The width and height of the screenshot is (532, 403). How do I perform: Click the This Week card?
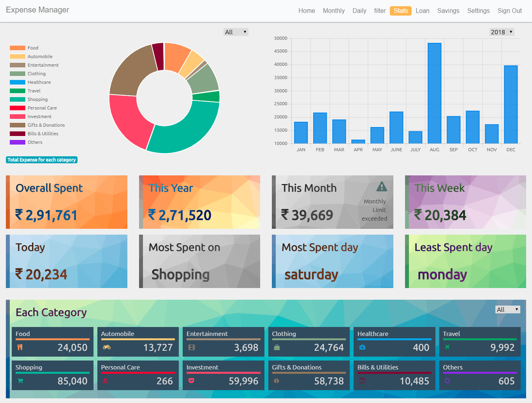tap(466, 202)
